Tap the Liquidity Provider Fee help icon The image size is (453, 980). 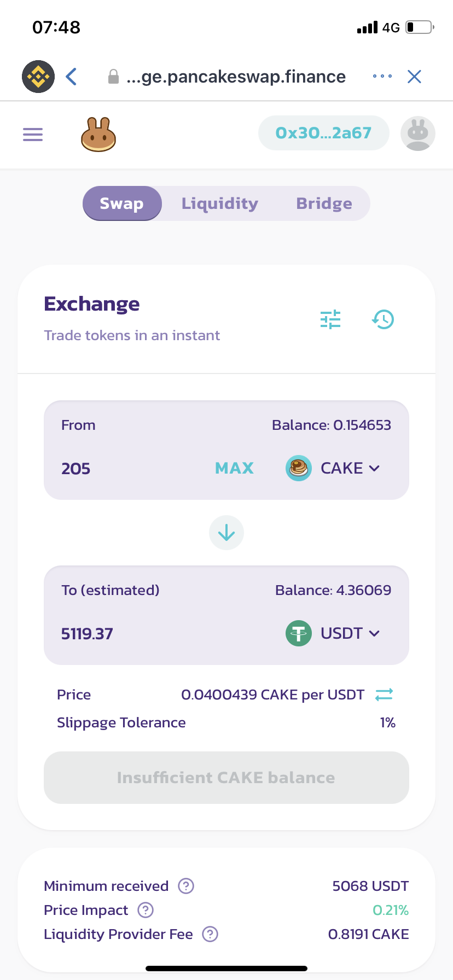(210, 934)
